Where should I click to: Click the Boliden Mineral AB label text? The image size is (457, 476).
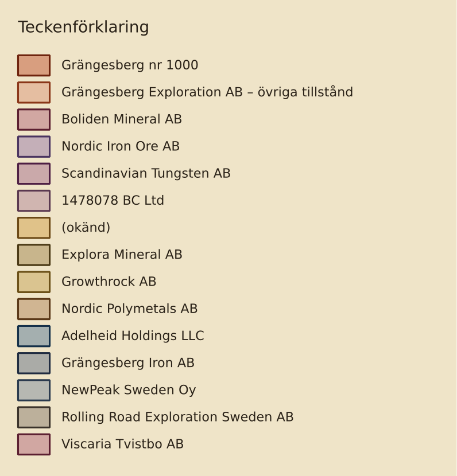coord(122,119)
